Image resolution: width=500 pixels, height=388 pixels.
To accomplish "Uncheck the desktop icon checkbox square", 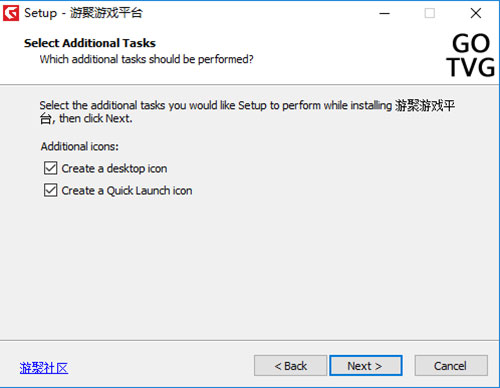I will pyautogui.click(x=50, y=168).
